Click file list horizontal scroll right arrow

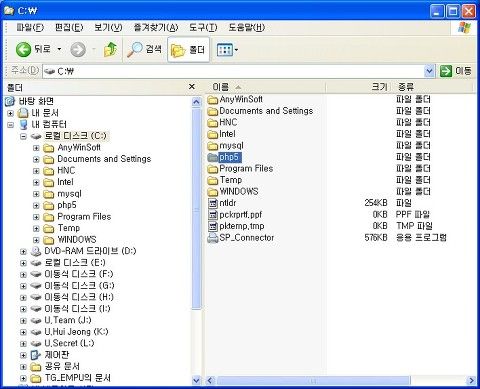tap(471, 380)
